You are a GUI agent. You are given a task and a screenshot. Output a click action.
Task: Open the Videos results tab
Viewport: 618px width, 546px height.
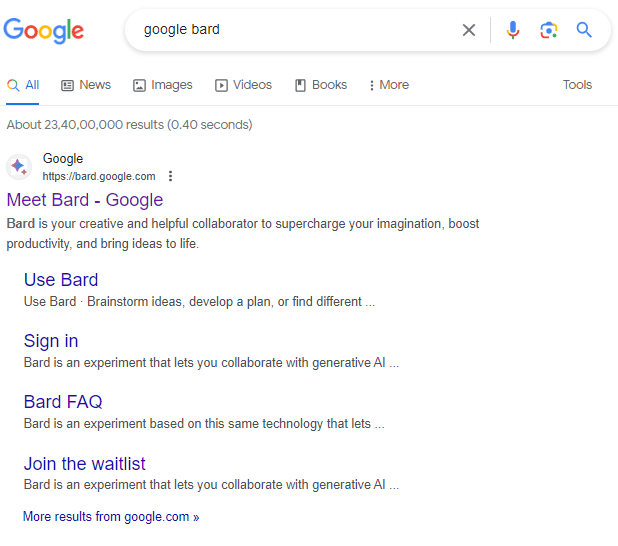click(244, 85)
